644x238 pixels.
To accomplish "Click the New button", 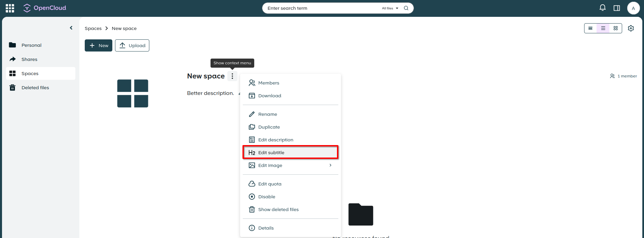I will point(99,45).
